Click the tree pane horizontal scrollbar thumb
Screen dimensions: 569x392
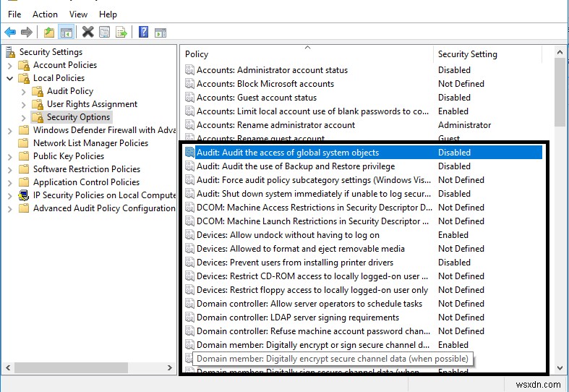pos(71,367)
